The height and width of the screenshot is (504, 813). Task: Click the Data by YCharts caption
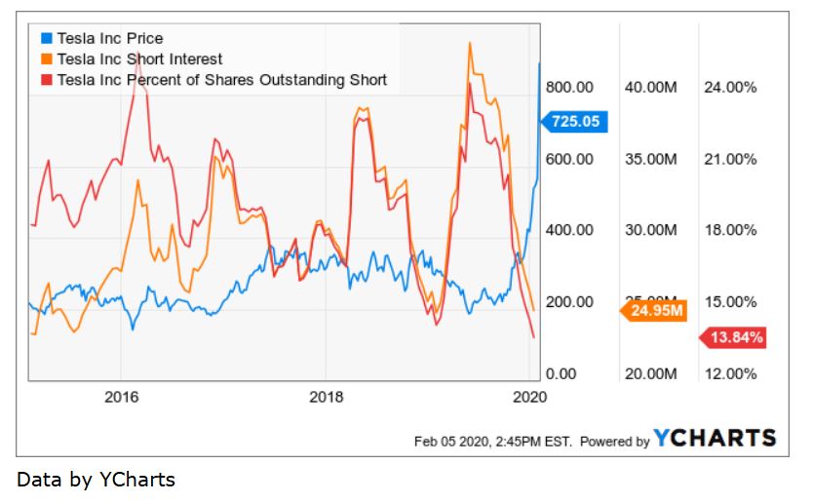point(96,480)
